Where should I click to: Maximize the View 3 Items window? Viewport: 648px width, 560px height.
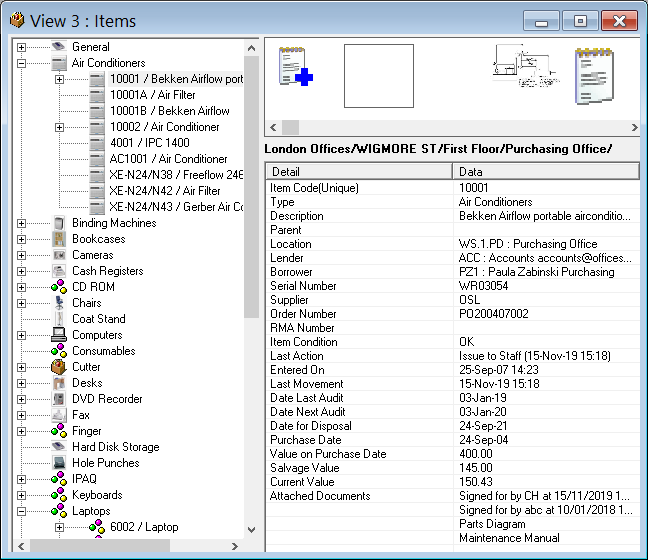pyautogui.click(x=580, y=21)
